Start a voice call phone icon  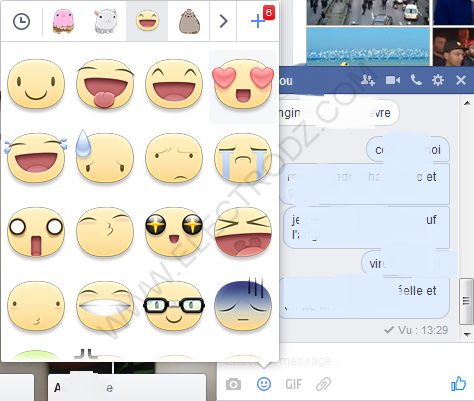coord(416,80)
